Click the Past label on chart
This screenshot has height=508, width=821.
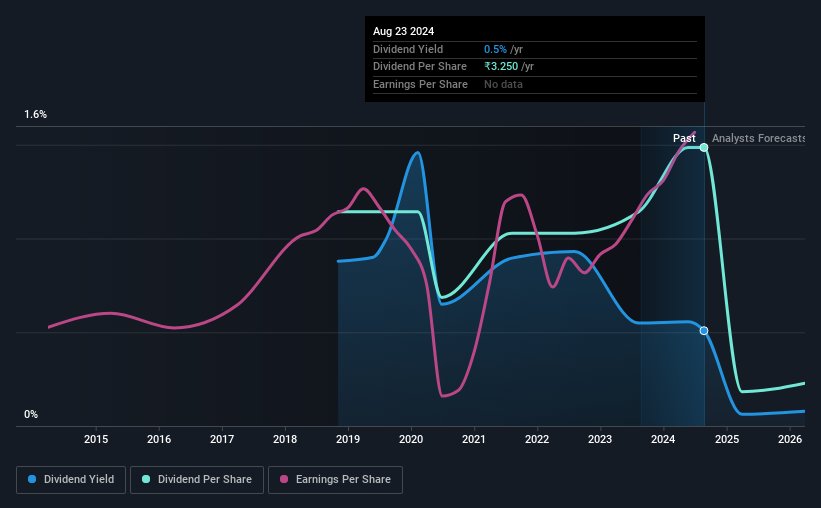tap(684, 138)
